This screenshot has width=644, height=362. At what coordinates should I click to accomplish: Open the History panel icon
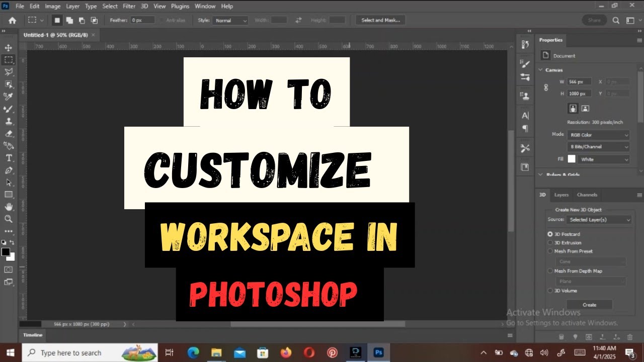(x=525, y=44)
